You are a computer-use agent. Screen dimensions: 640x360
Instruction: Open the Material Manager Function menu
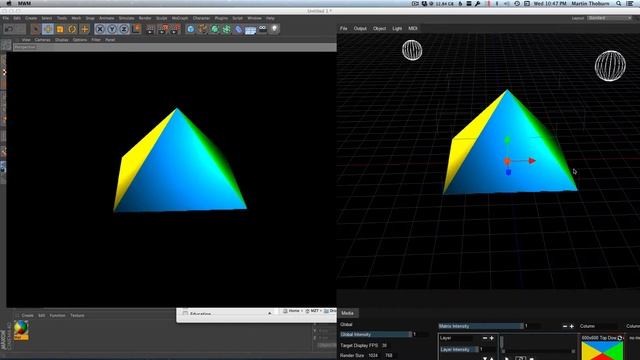58,316
